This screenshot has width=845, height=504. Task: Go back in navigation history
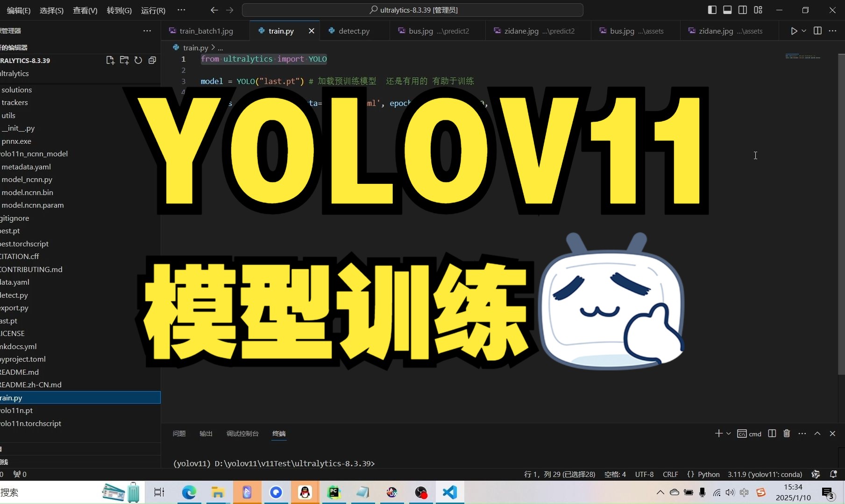214,10
